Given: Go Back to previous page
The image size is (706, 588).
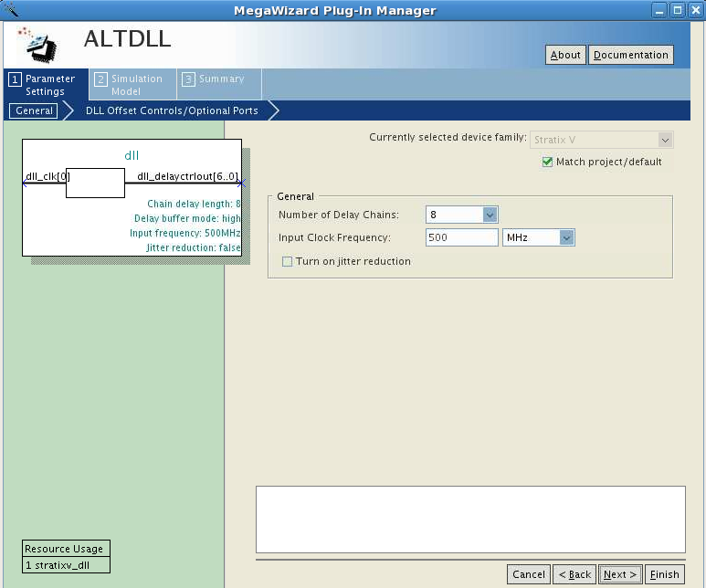Looking at the screenshot, I should [574, 574].
